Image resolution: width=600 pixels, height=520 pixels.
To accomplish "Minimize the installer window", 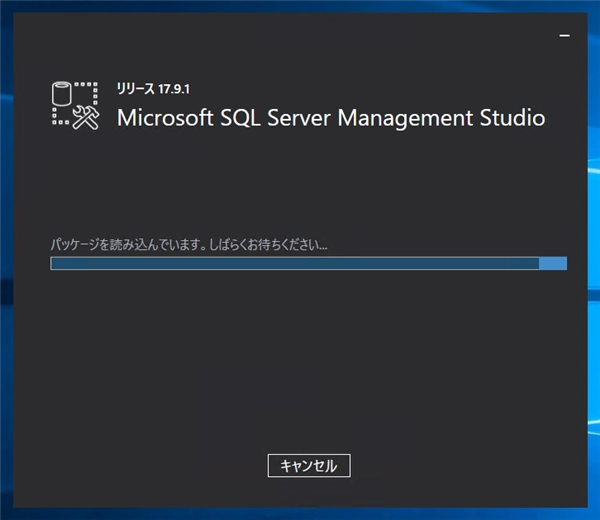I will click(x=565, y=34).
